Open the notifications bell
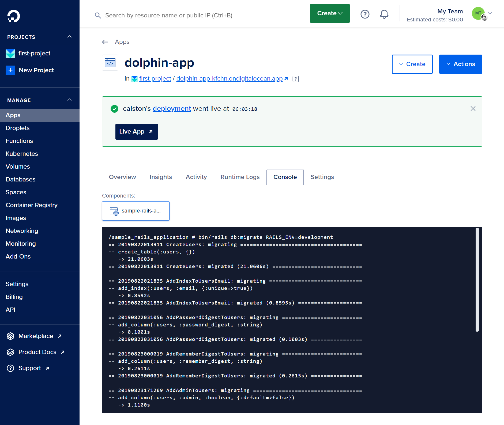 click(384, 14)
